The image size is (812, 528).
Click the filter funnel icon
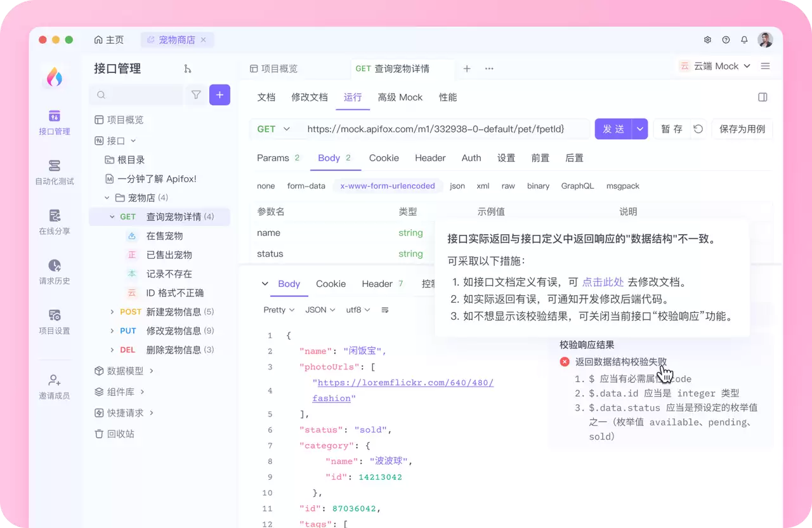coord(196,95)
